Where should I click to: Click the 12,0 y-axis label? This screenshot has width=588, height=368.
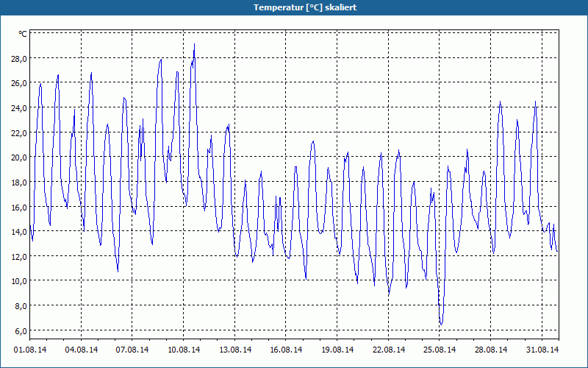pos(19,256)
